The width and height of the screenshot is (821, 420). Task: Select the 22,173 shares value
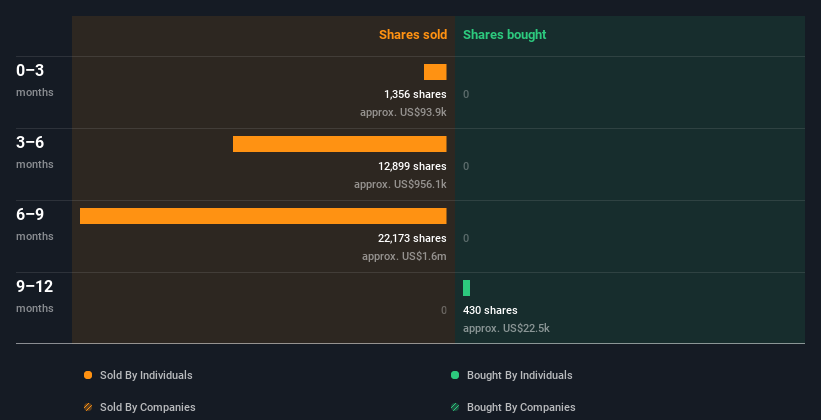click(413, 238)
